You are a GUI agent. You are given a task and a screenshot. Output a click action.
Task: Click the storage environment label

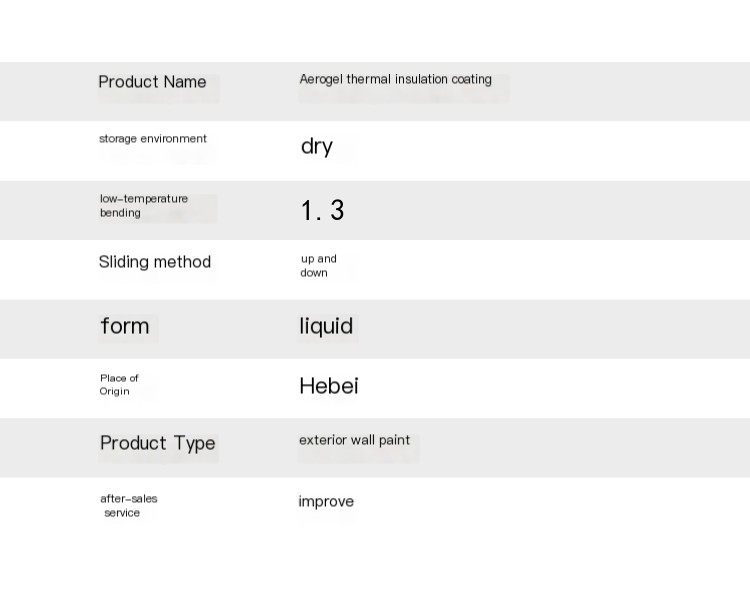[x=153, y=139]
